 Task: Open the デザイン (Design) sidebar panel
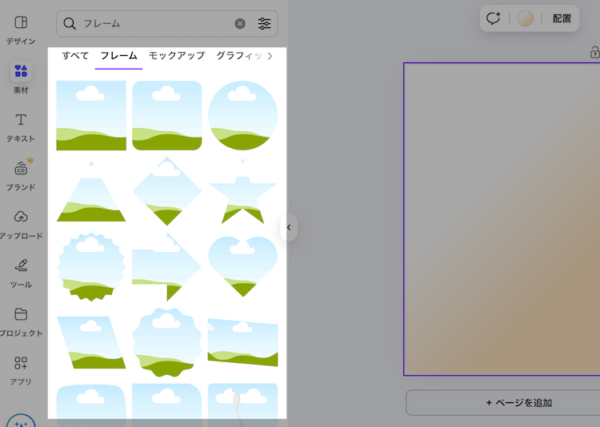(21, 29)
